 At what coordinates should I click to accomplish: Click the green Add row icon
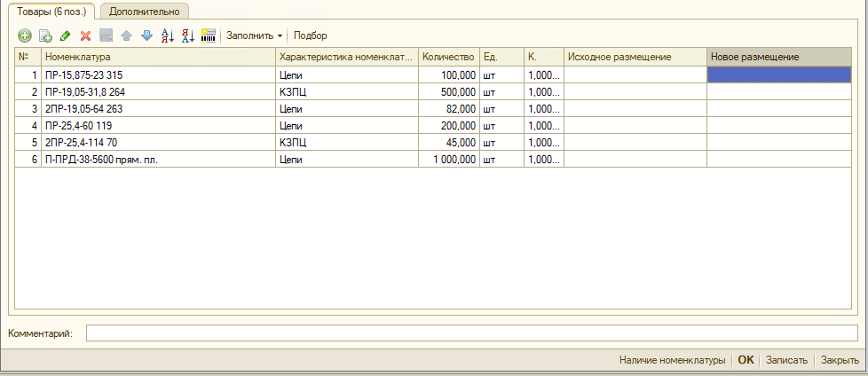pyautogui.click(x=25, y=36)
